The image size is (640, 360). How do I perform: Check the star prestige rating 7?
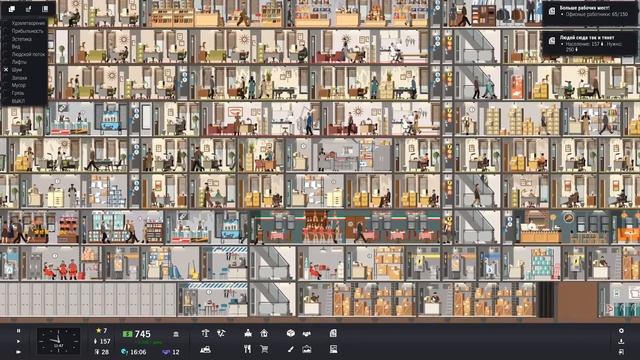pos(101,331)
